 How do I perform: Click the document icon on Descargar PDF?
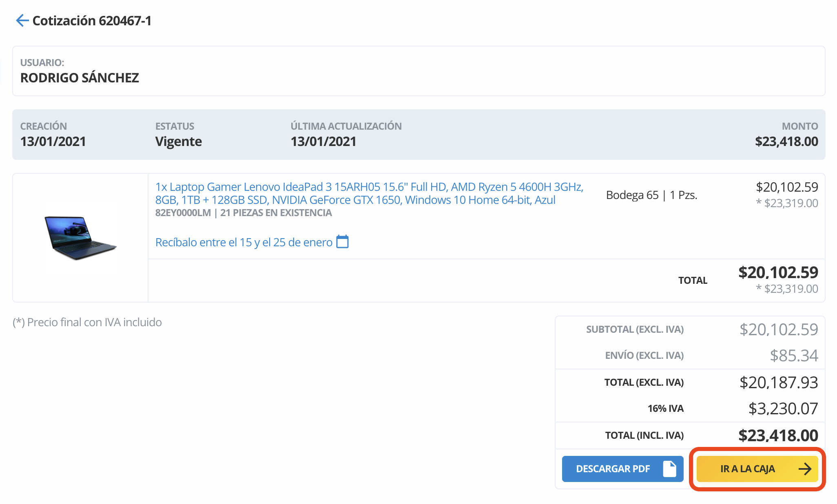pos(669,469)
